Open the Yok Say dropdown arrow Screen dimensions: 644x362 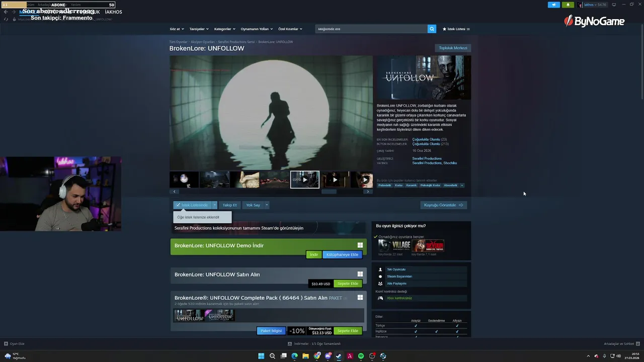pyautogui.click(x=267, y=205)
